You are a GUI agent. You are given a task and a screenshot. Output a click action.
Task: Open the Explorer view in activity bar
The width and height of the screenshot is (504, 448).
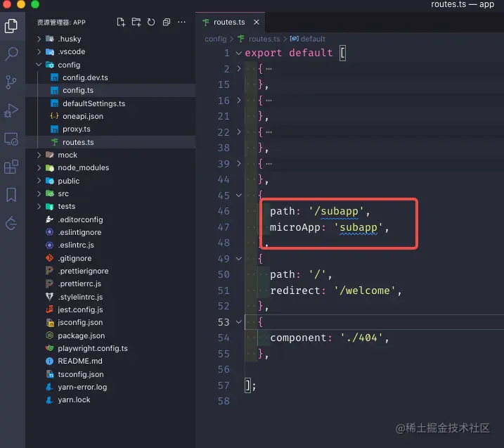11,26
